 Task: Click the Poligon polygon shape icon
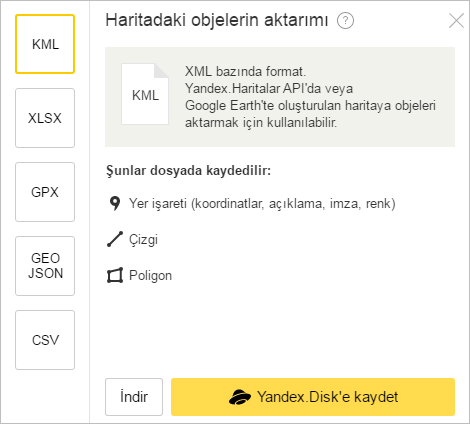coord(115,275)
